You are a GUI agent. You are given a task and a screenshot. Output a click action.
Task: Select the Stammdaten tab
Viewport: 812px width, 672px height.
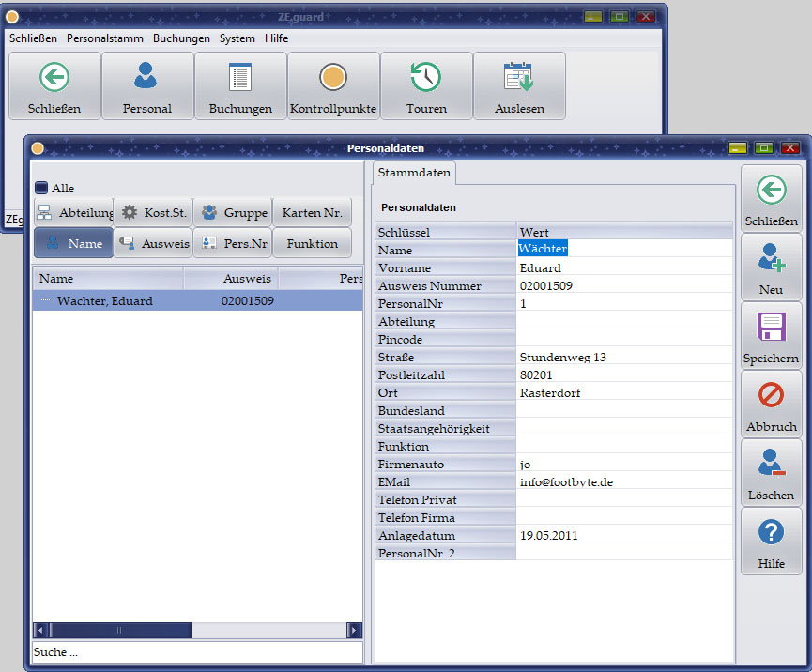[x=414, y=172]
